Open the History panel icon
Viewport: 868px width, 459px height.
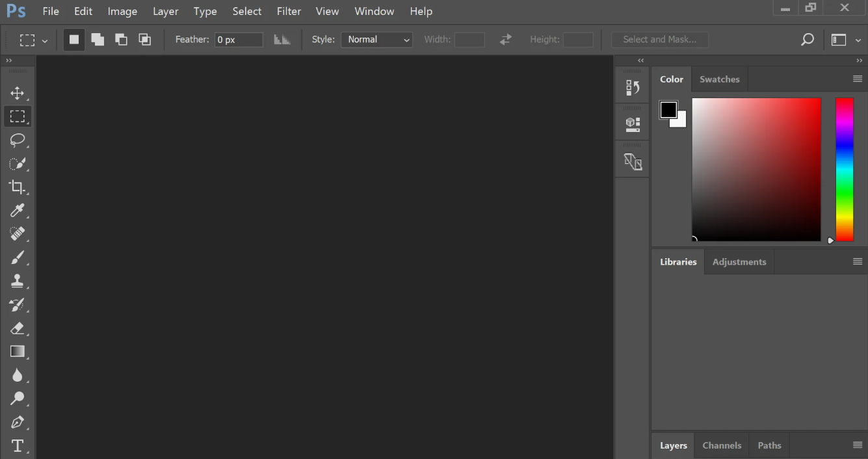click(633, 87)
